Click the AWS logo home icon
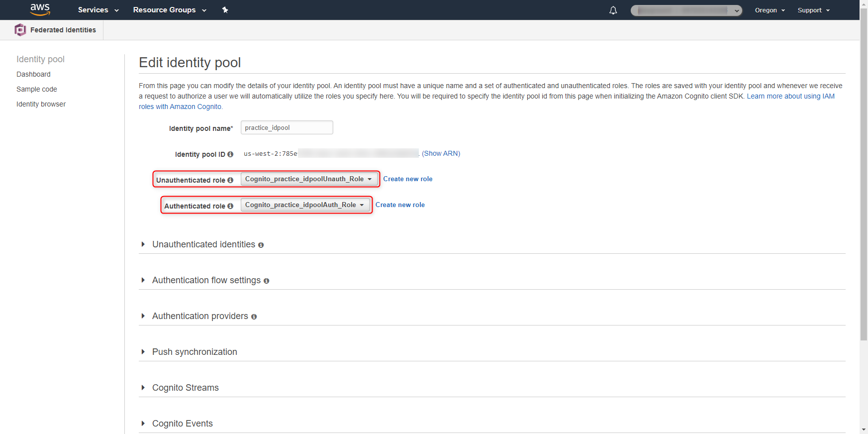The width and height of the screenshot is (868, 434). (40, 9)
